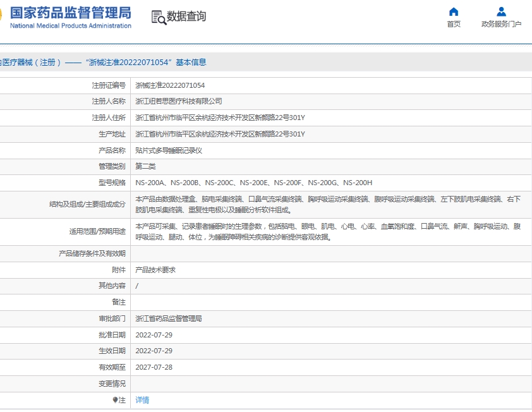The height and width of the screenshot is (412, 532).
Task: Click the 结构及组成 description text
Action: tap(328, 205)
